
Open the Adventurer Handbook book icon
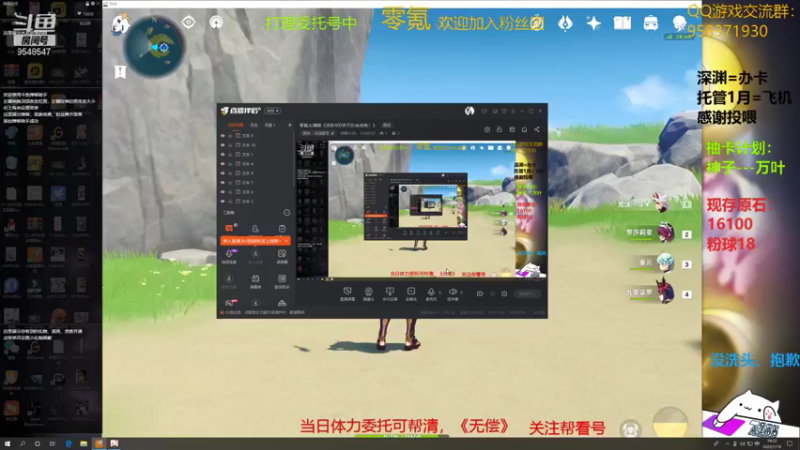tap(622, 23)
